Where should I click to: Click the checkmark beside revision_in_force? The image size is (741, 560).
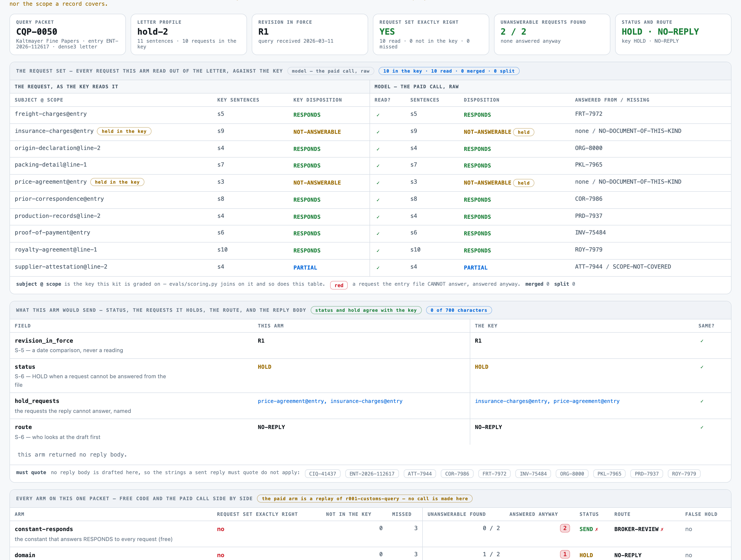pos(702,341)
